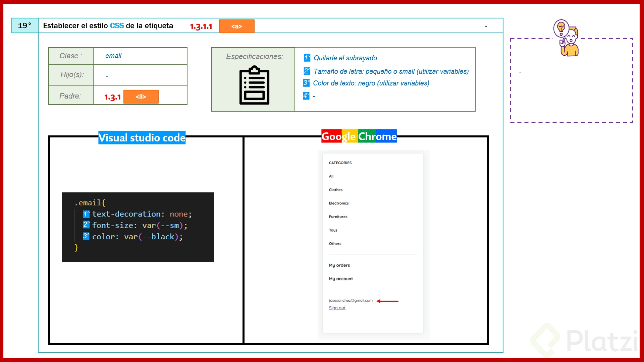
Task: Click the orange <li> tag button in Padre row
Action: pos(141,97)
